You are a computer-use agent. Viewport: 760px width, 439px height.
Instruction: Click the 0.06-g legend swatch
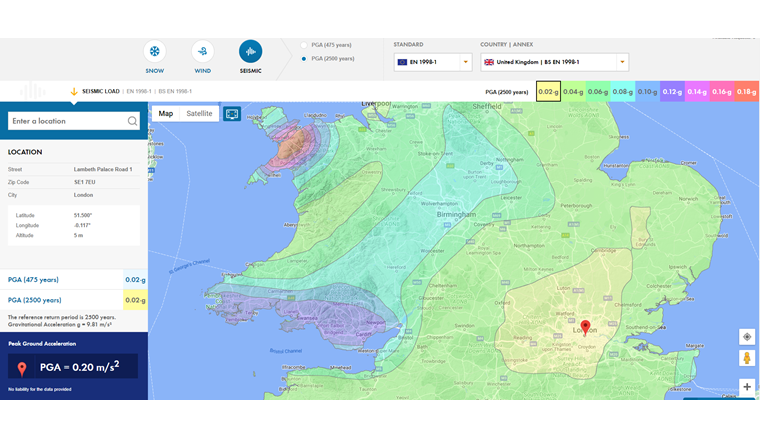click(598, 92)
